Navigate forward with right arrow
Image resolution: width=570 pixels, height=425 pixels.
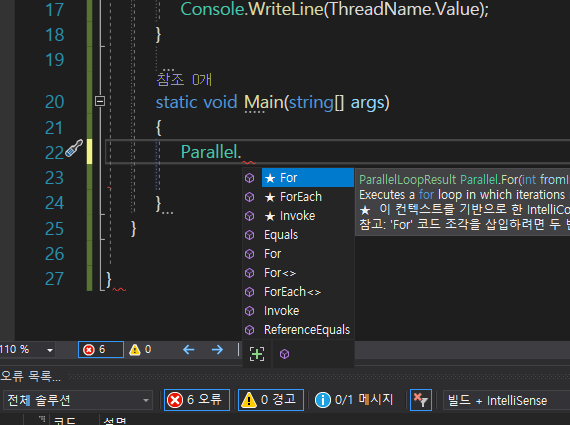tap(217, 350)
